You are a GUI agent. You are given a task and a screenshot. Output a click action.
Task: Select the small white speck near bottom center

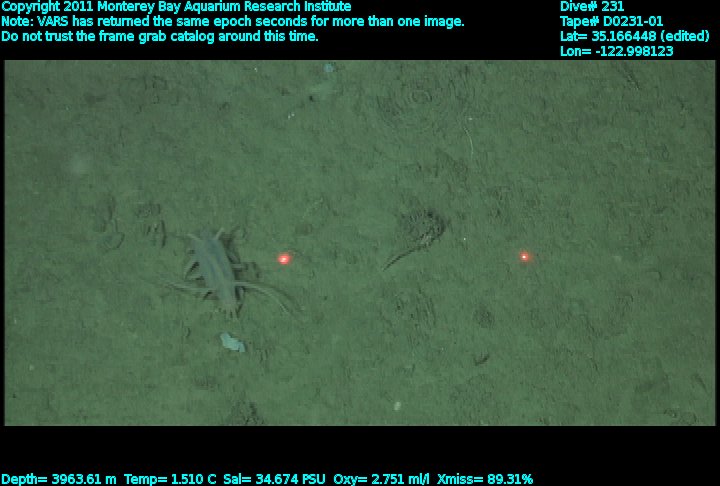[397, 405]
